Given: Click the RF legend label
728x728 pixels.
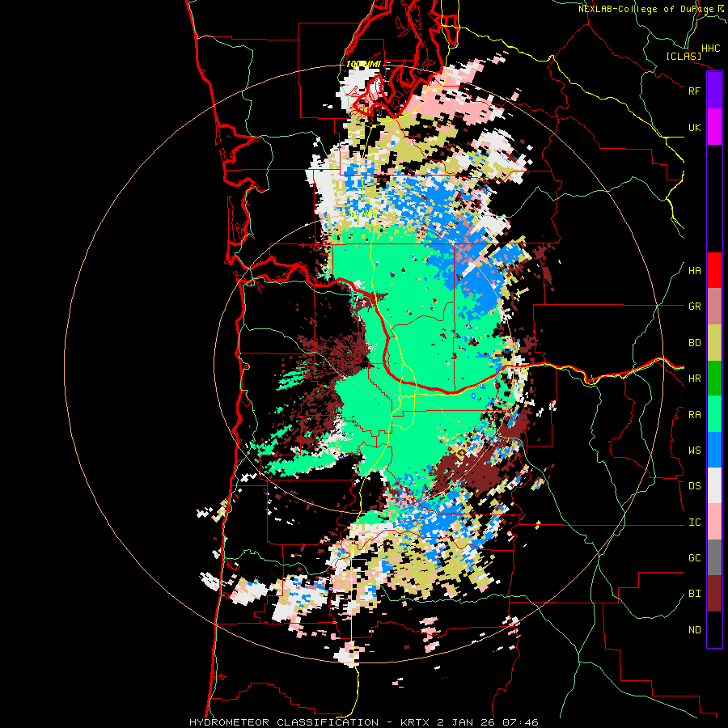Looking at the screenshot, I should pos(694,91).
